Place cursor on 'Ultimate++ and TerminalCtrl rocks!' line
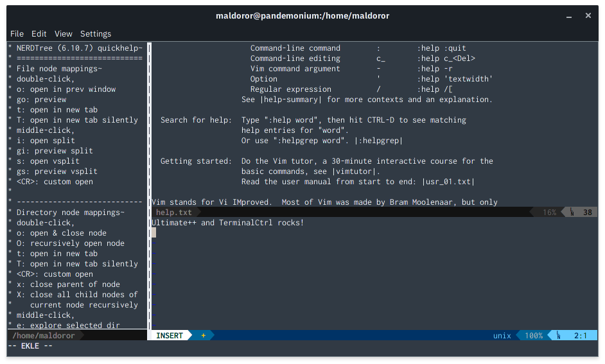The image size is (605, 364). pyautogui.click(x=227, y=223)
